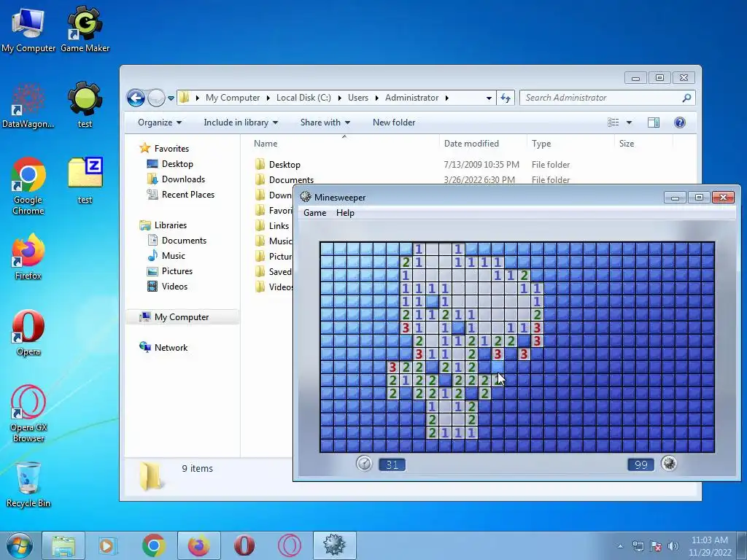This screenshot has height=560, width=747.
Task: Open the view options dropdown arrow
Action: 629,122
